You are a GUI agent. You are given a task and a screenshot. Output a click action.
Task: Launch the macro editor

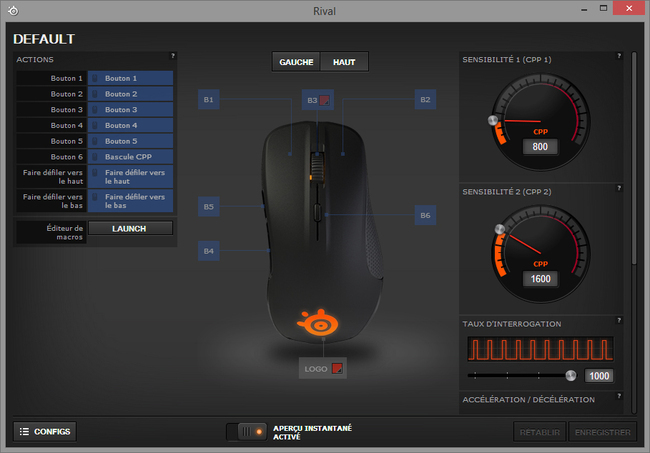(130, 228)
